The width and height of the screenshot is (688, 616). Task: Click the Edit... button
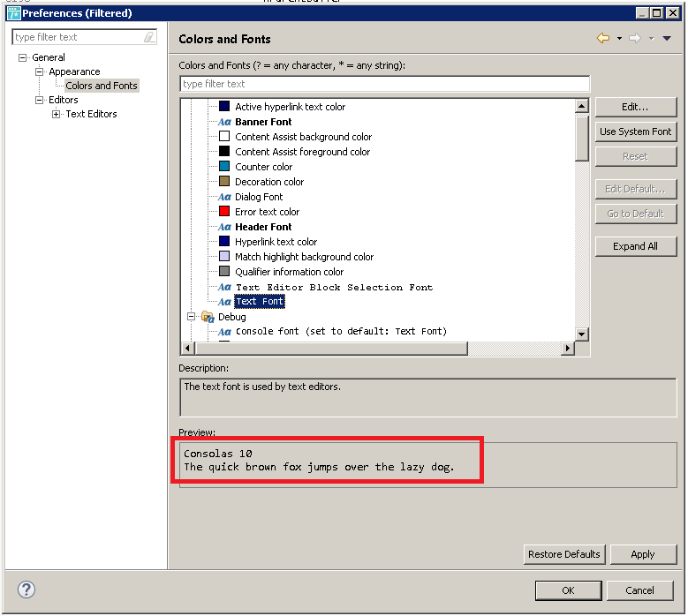tap(635, 107)
